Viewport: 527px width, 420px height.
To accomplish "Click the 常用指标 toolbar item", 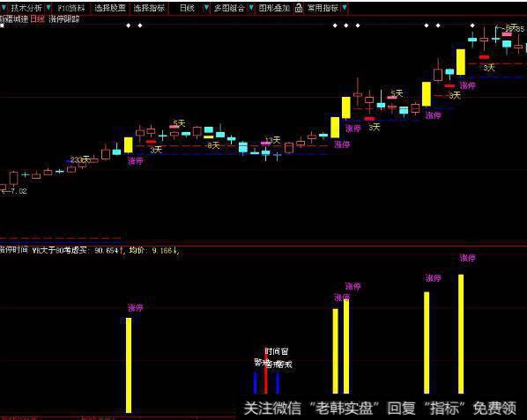I will (323, 8).
